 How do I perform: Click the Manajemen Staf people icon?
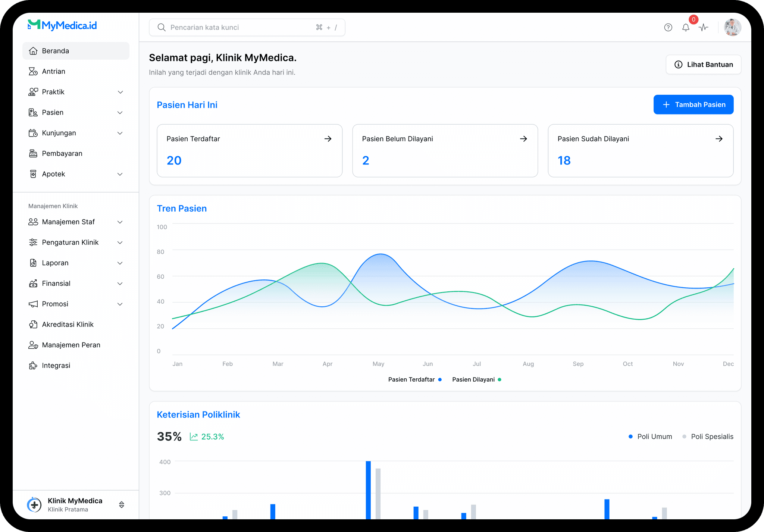pos(33,222)
